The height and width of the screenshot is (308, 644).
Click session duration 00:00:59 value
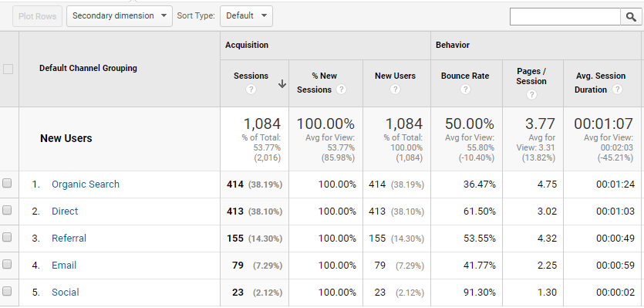point(615,266)
